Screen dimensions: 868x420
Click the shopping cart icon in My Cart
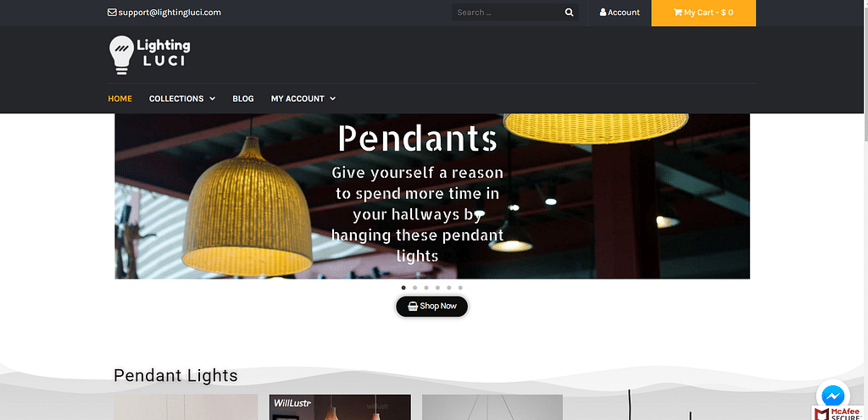click(677, 12)
